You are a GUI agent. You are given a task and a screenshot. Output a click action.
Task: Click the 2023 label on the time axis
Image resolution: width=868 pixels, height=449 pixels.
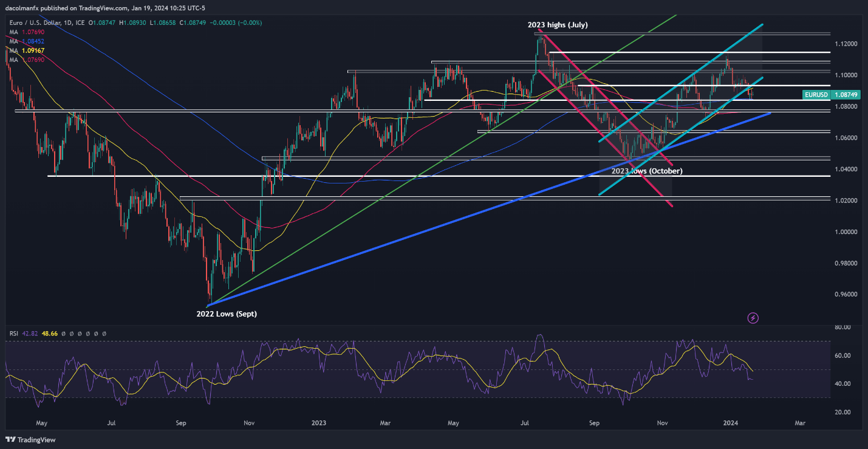(320, 422)
